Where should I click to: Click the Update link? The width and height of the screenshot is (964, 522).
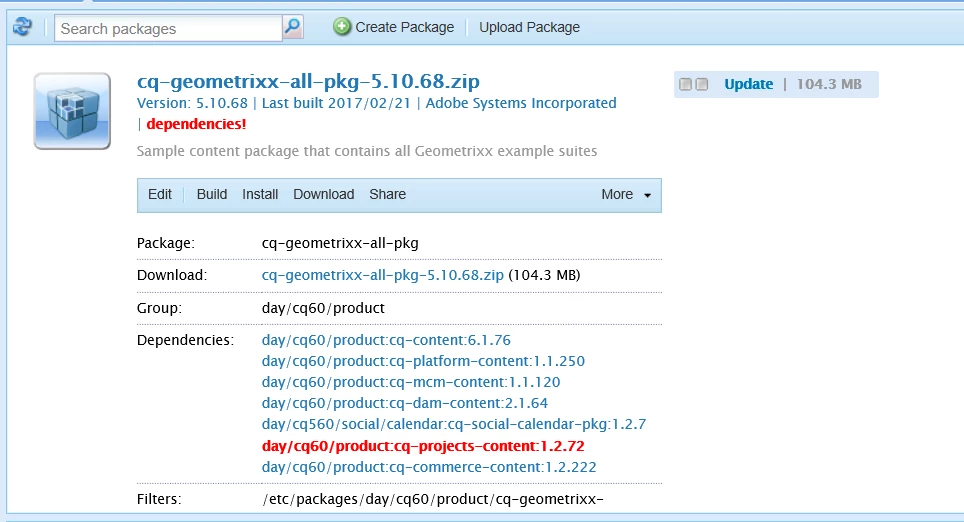tap(748, 84)
